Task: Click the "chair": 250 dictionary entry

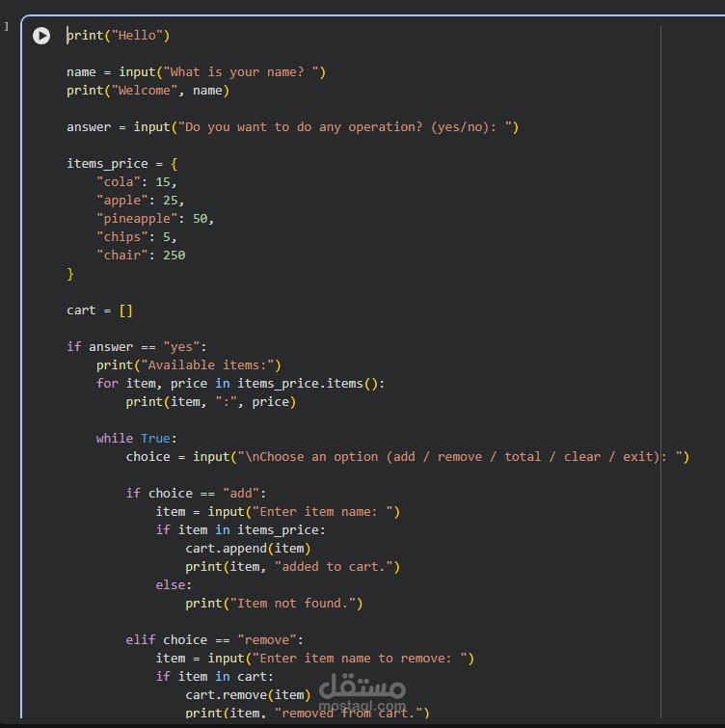Action: click(141, 255)
